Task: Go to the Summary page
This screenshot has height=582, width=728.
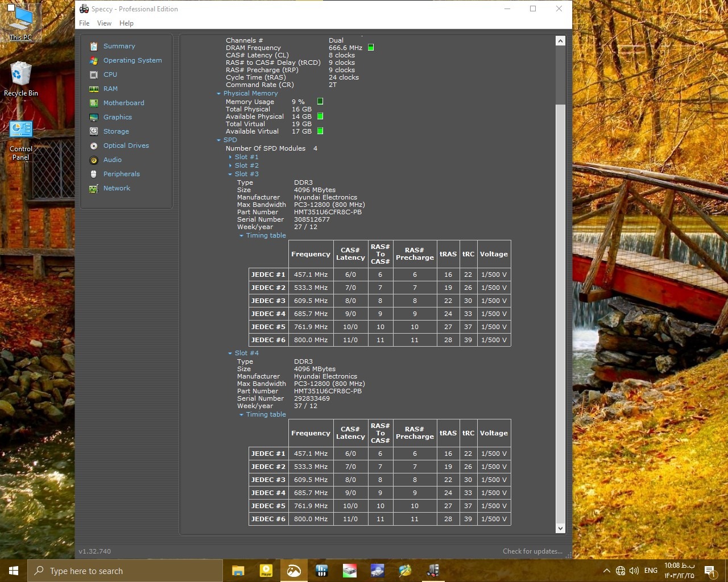Action: [119, 46]
